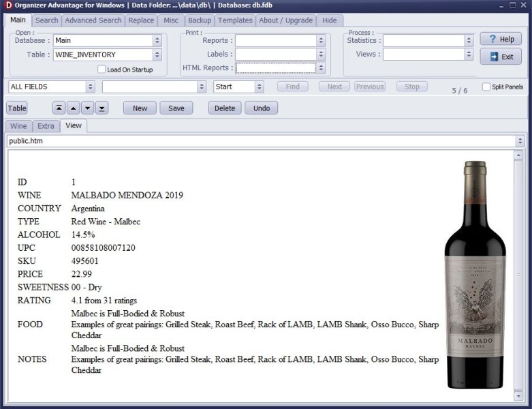Switch to the Wine record tab
The width and height of the screenshot is (532, 409).
point(18,126)
